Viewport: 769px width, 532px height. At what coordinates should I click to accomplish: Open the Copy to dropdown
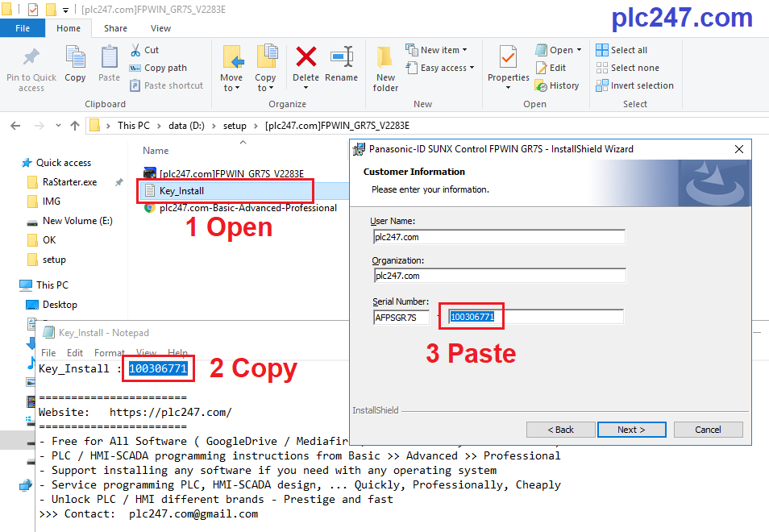[265, 82]
